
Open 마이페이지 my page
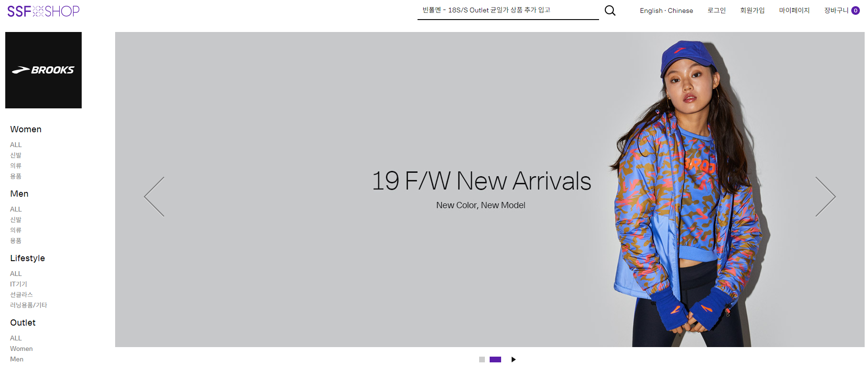pyautogui.click(x=794, y=11)
